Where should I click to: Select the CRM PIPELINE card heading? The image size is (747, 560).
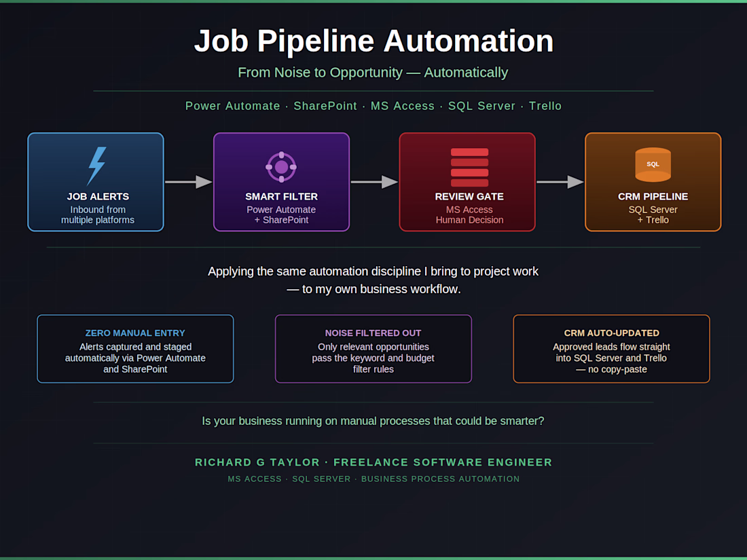653,197
